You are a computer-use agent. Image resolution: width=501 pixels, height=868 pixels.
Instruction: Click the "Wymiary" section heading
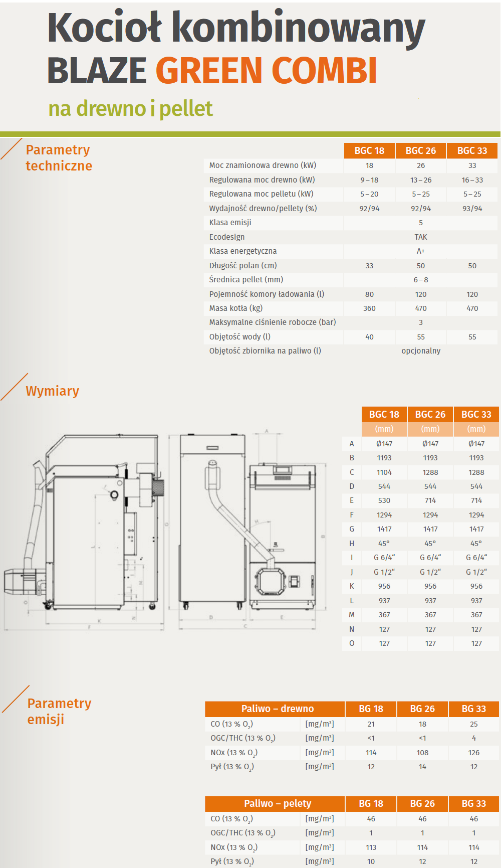pos(53,391)
